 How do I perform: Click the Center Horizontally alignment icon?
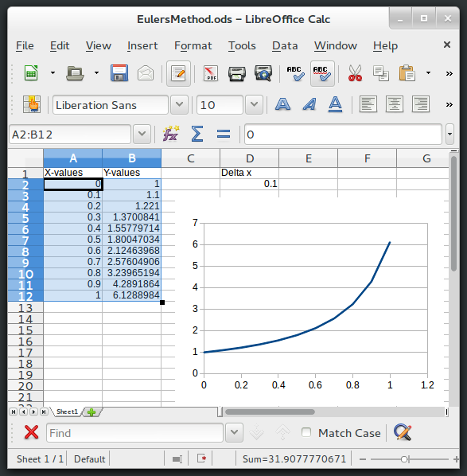coord(394,104)
